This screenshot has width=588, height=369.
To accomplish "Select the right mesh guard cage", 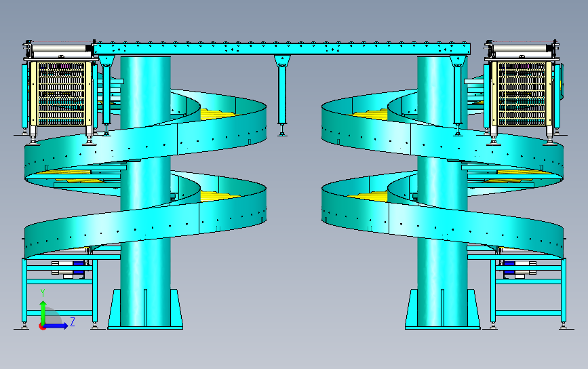I will pyautogui.click(x=522, y=94).
